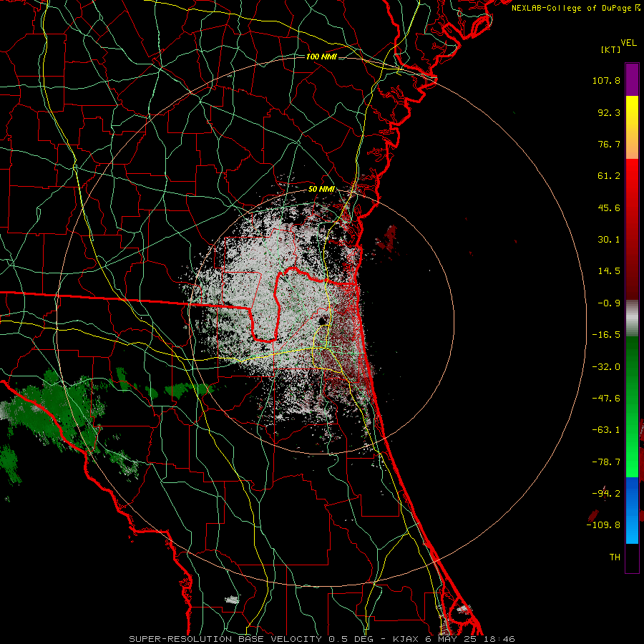Select the -78.7 scale value
The image size is (644, 644).
pyautogui.click(x=606, y=462)
